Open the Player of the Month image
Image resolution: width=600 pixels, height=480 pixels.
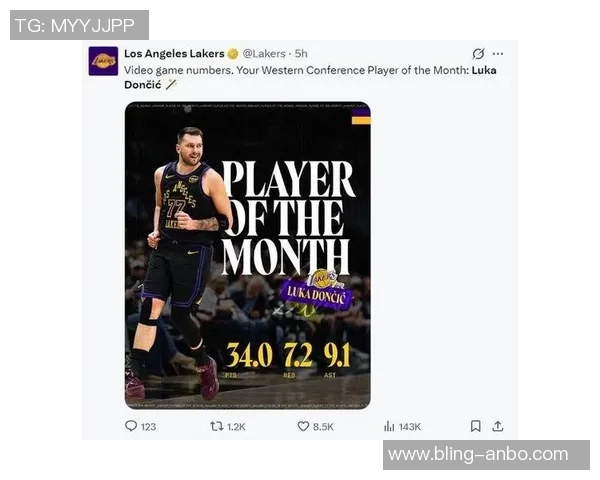point(248,255)
